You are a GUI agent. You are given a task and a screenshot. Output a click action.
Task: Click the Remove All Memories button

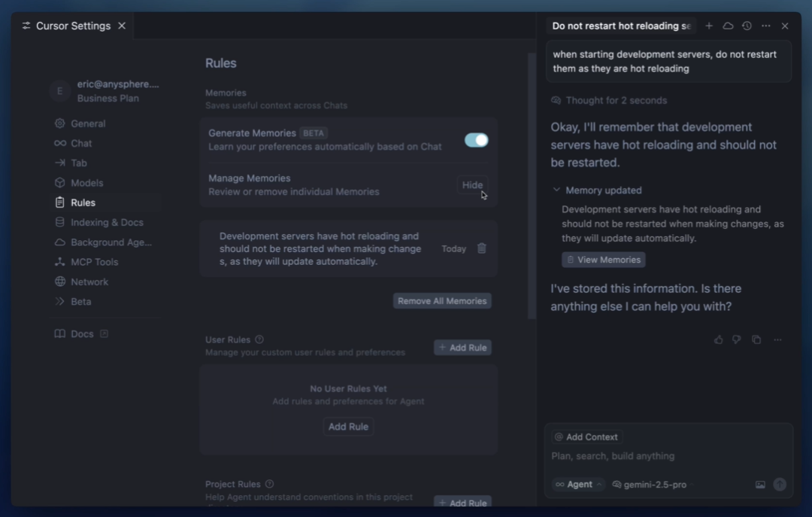point(442,301)
